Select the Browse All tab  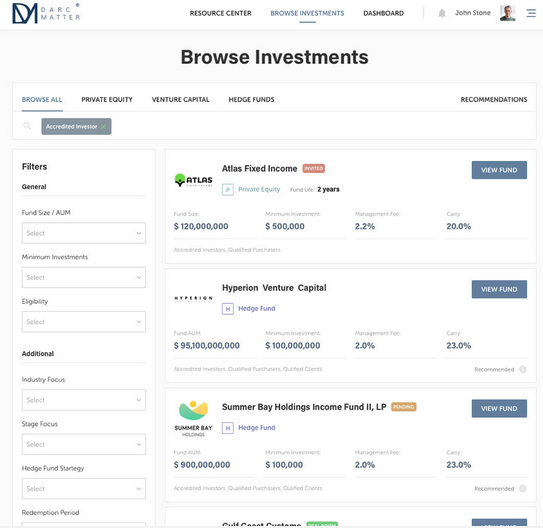(x=42, y=100)
